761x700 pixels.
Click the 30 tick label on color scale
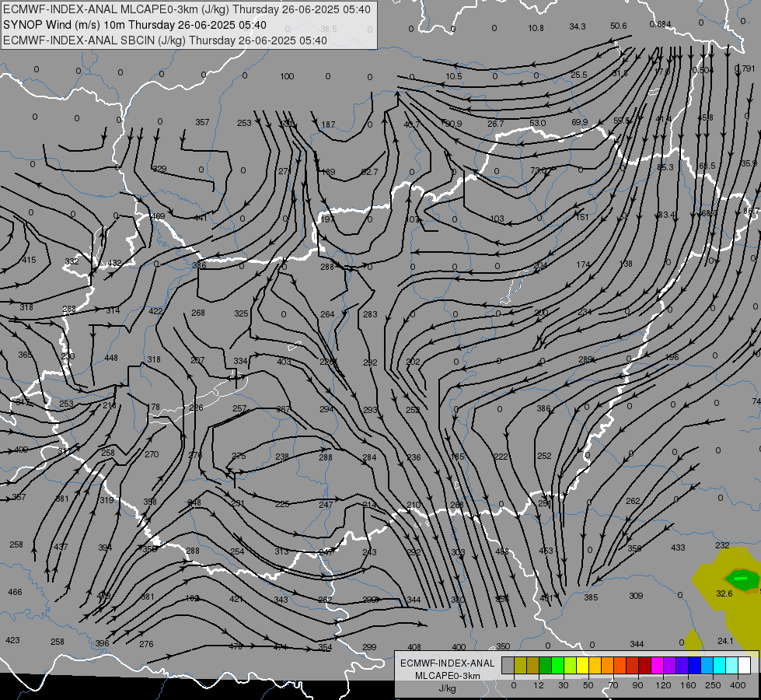pyautogui.click(x=563, y=685)
